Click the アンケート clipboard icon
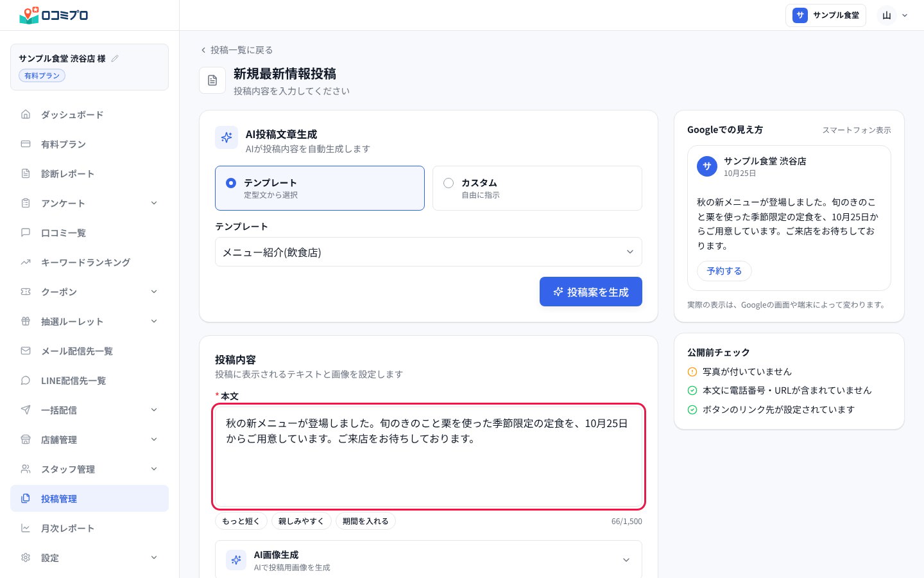The width and height of the screenshot is (924, 578). (26, 203)
